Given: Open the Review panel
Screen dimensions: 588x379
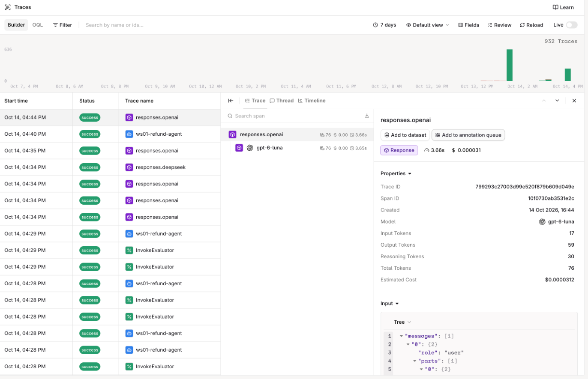Looking at the screenshot, I should (x=499, y=25).
